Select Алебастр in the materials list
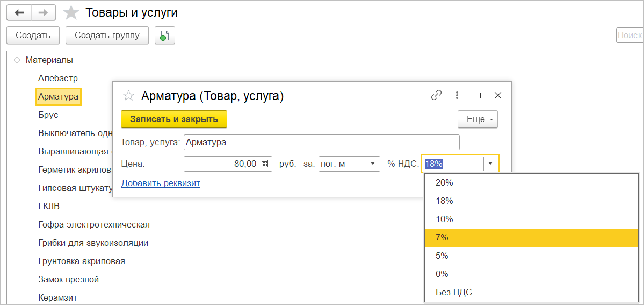 point(58,79)
